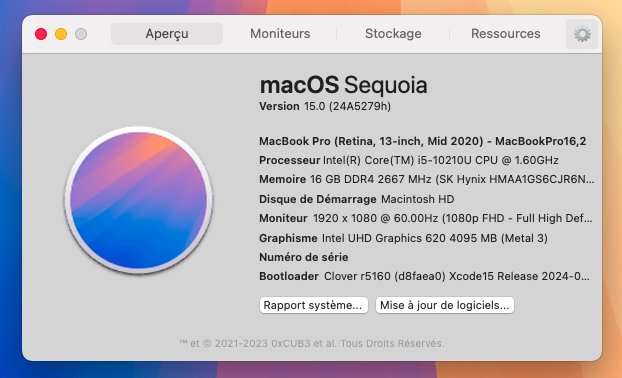Click the macOS Sequoia logo image

(138, 200)
